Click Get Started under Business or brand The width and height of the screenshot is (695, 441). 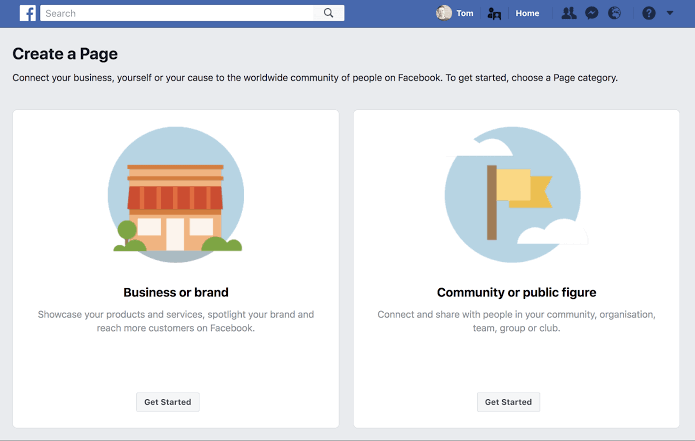tap(168, 402)
